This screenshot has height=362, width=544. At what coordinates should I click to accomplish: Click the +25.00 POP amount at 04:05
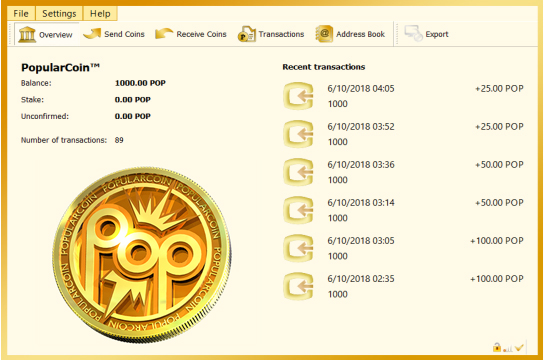(x=499, y=89)
